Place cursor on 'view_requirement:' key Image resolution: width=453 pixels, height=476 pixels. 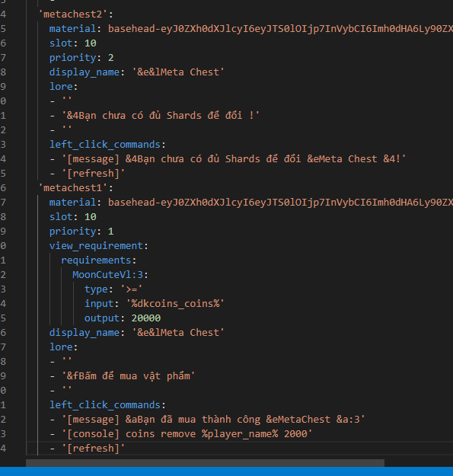(99, 245)
